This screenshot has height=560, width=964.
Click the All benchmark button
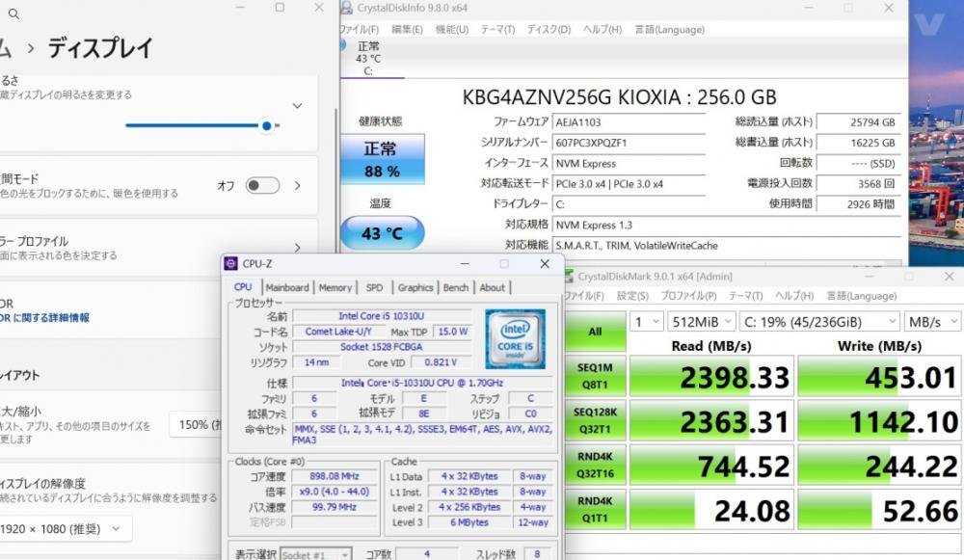595,332
